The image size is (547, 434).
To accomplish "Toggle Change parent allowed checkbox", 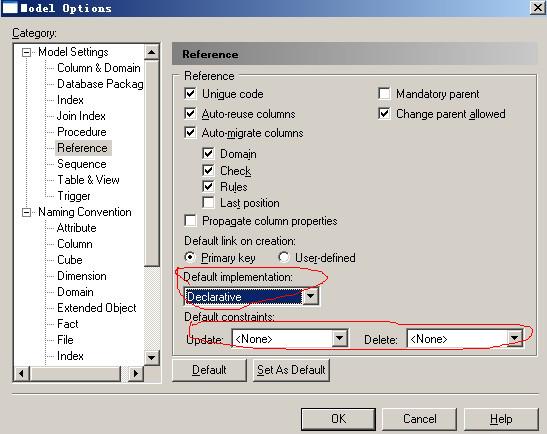I will [x=384, y=113].
